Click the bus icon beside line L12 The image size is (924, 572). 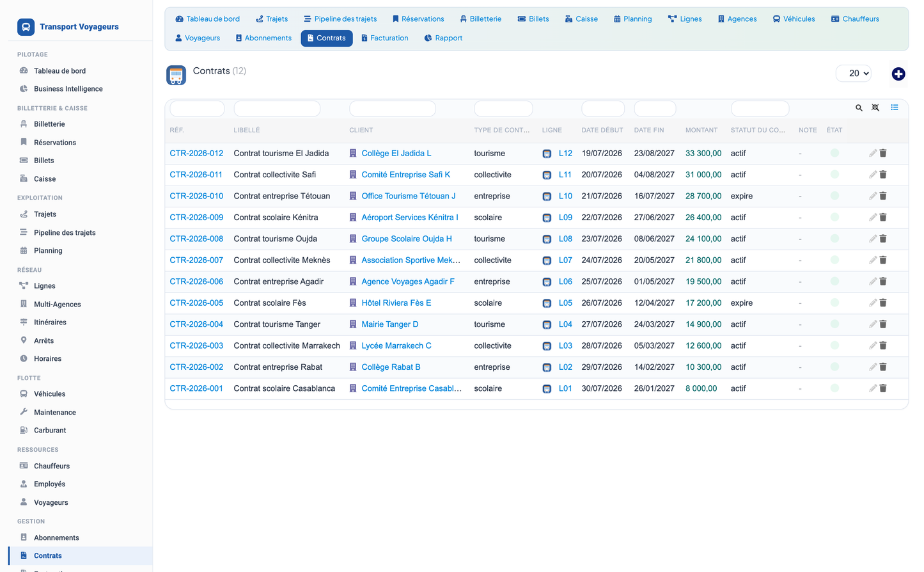point(547,154)
